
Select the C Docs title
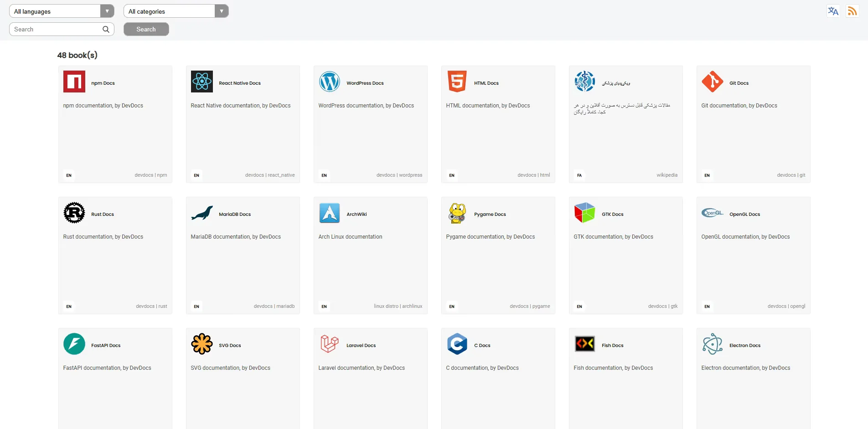482,346
